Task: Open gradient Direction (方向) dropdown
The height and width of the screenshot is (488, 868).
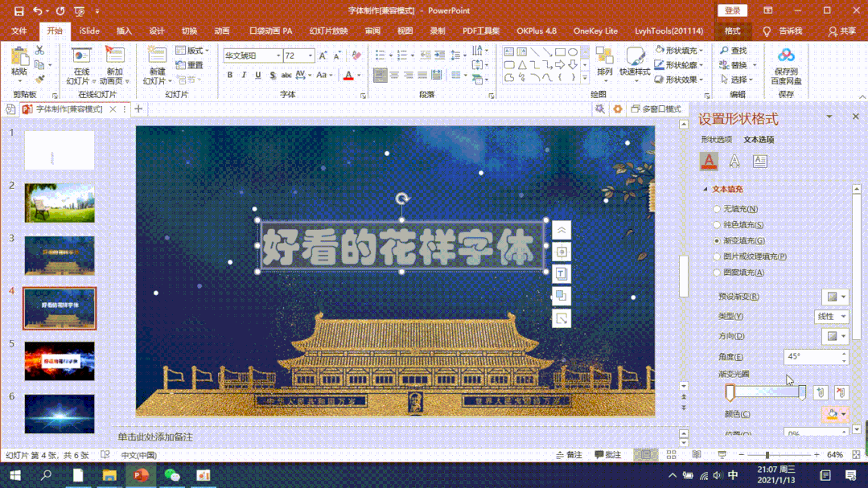Action: [835, 336]
